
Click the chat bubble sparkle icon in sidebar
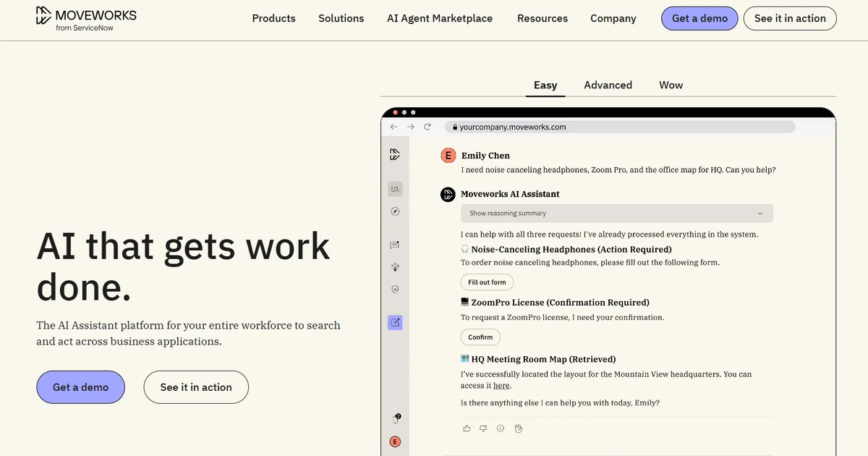(x=395, y=245)
